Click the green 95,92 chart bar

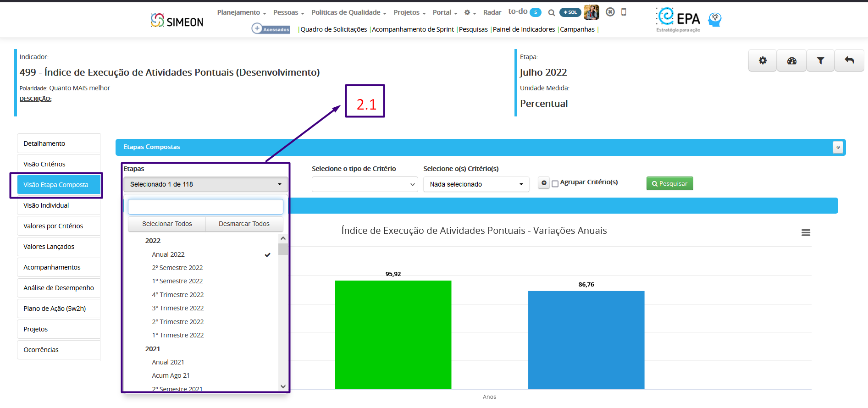point(393,335)
